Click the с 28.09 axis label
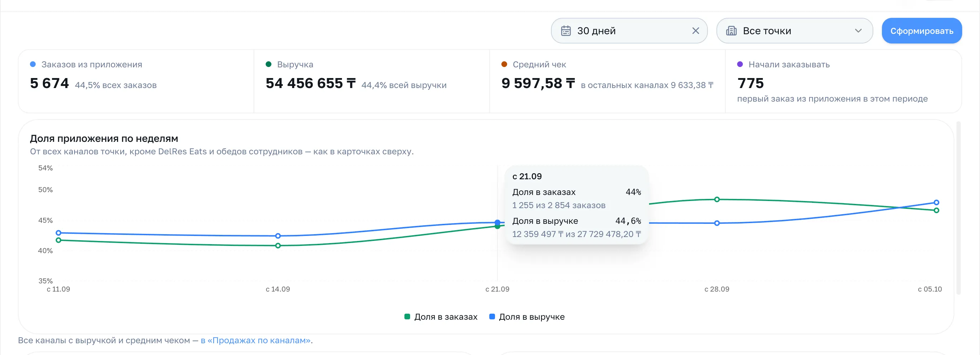 click(x=717, y=289)
